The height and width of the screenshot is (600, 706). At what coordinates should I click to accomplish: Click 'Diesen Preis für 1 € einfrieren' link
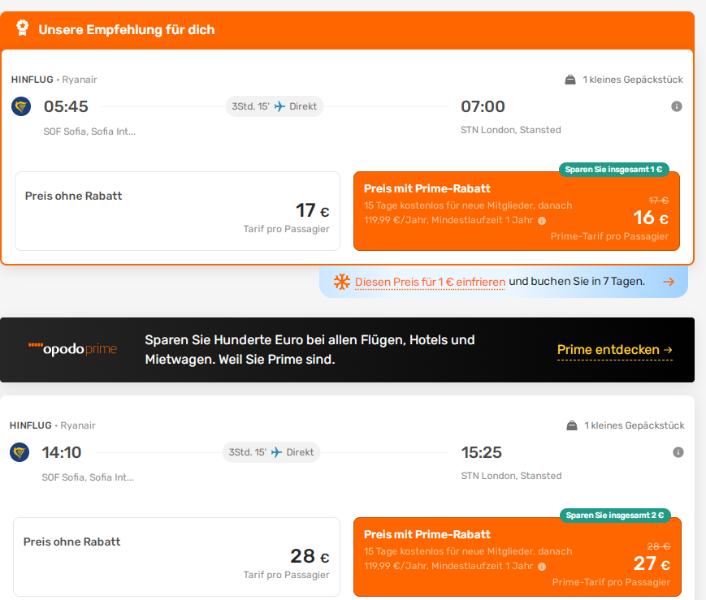tap(430, 282)
